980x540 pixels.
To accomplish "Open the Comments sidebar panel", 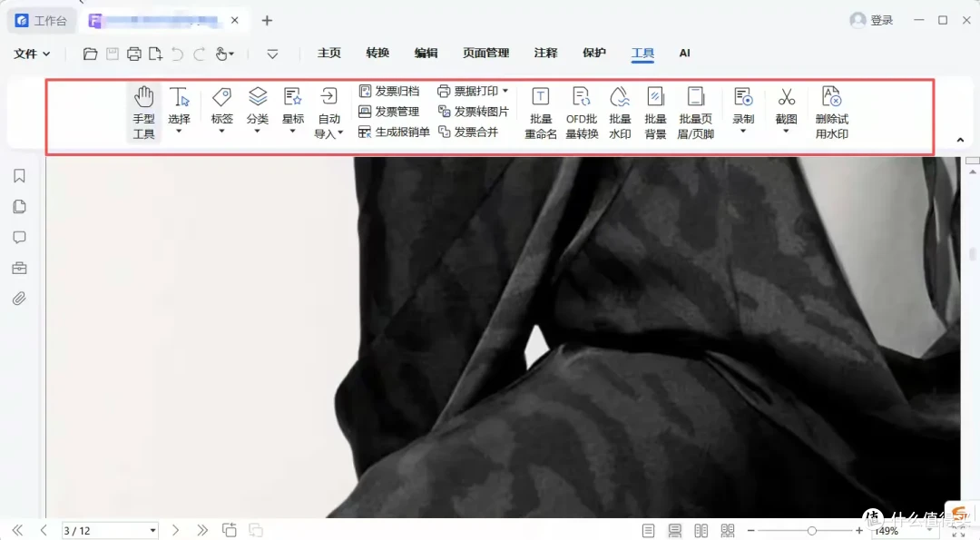I will point(19,238).
